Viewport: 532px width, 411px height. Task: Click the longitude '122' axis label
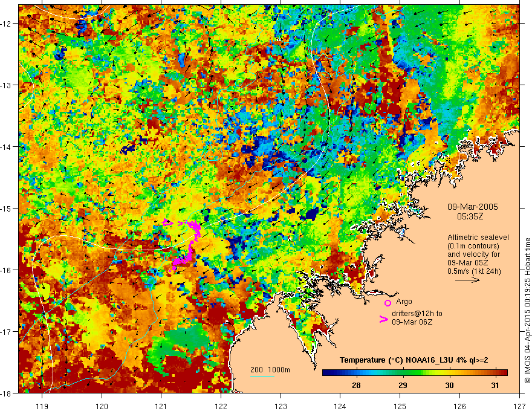pyautogui.click(x=221, y=406)
